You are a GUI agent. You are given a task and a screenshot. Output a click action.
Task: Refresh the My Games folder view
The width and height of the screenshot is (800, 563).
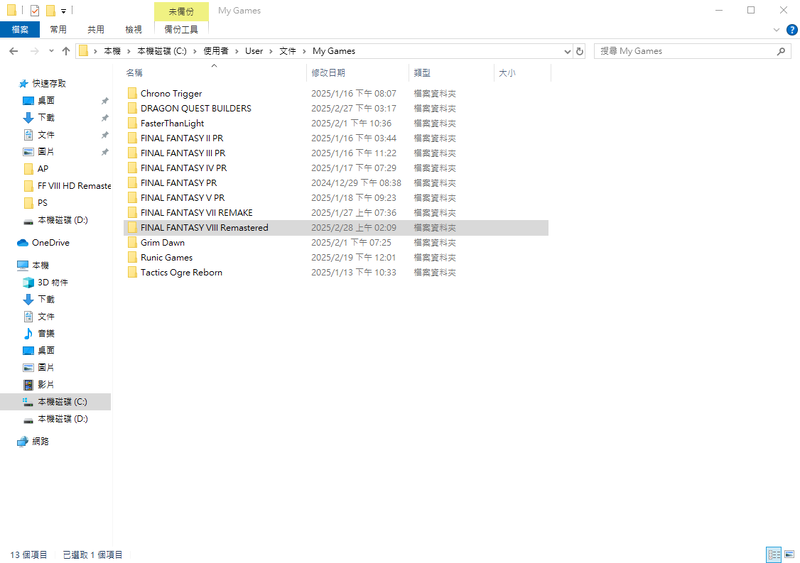[x=580, y=51]
